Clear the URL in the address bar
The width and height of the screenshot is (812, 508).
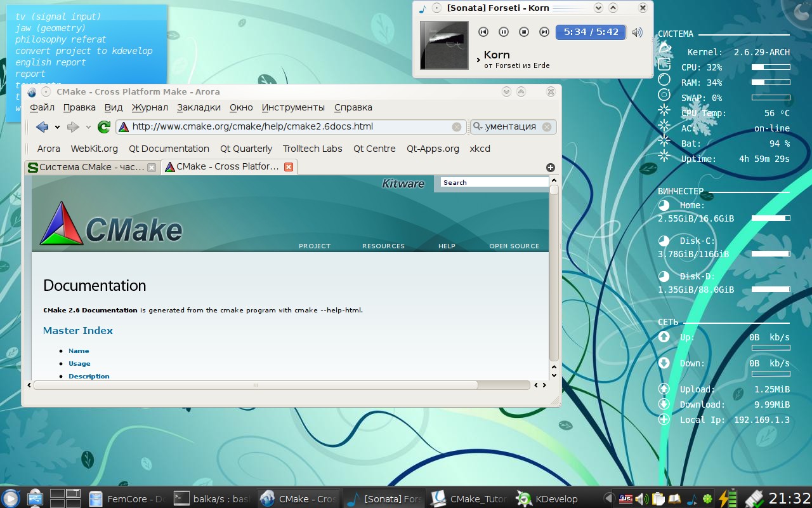457,127
